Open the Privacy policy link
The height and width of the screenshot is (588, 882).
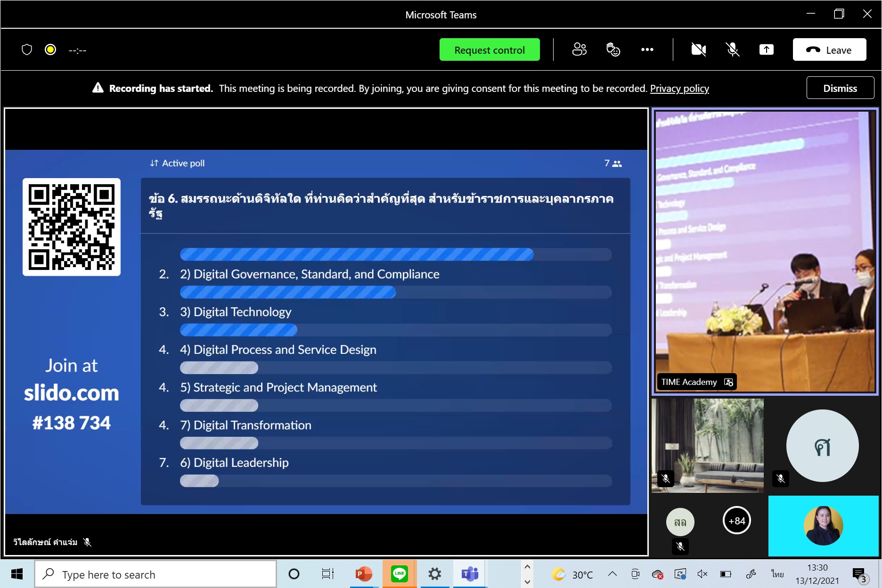(679, 89)
